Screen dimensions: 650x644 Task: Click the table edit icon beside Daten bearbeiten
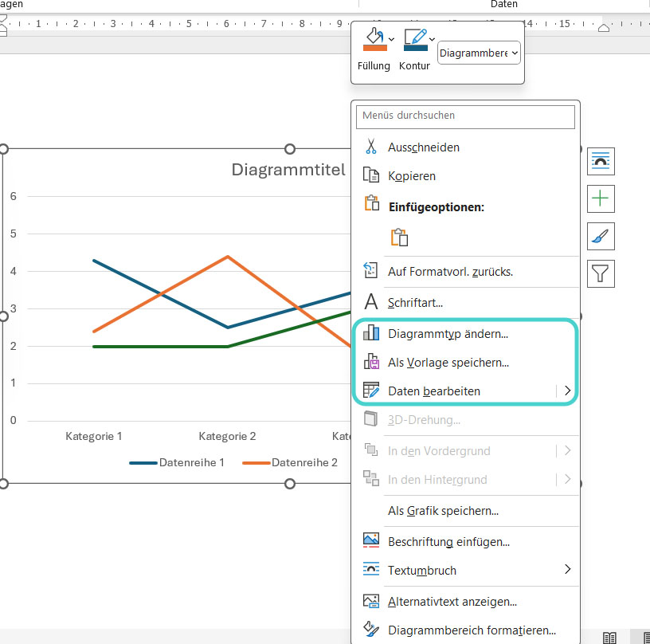[x=371, y=390]
